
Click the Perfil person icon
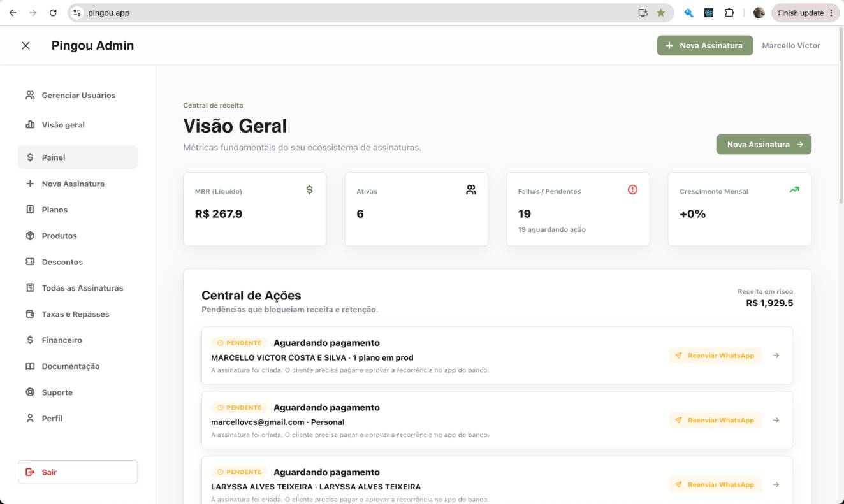coord(30,419)
